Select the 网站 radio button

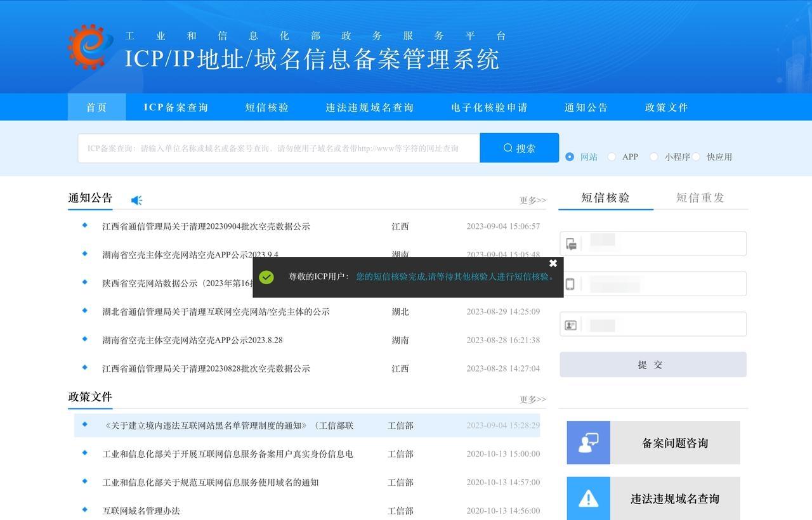[x=570, y=157]
